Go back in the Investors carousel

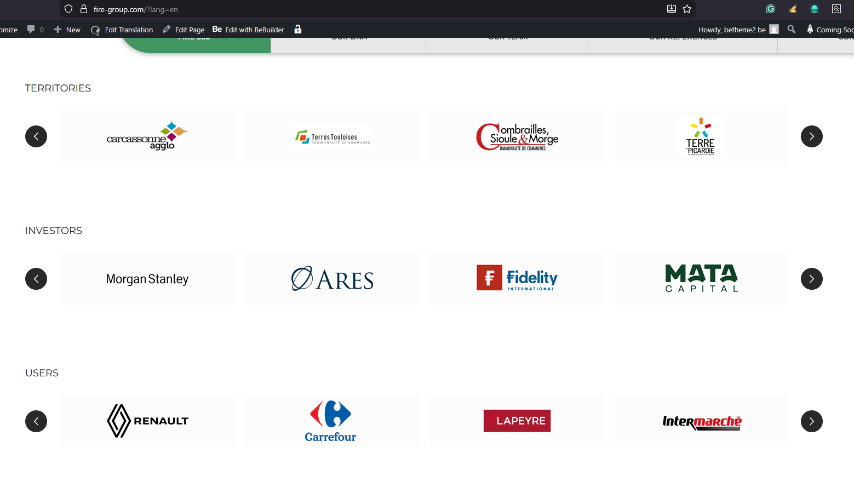[x=36, y=279]
